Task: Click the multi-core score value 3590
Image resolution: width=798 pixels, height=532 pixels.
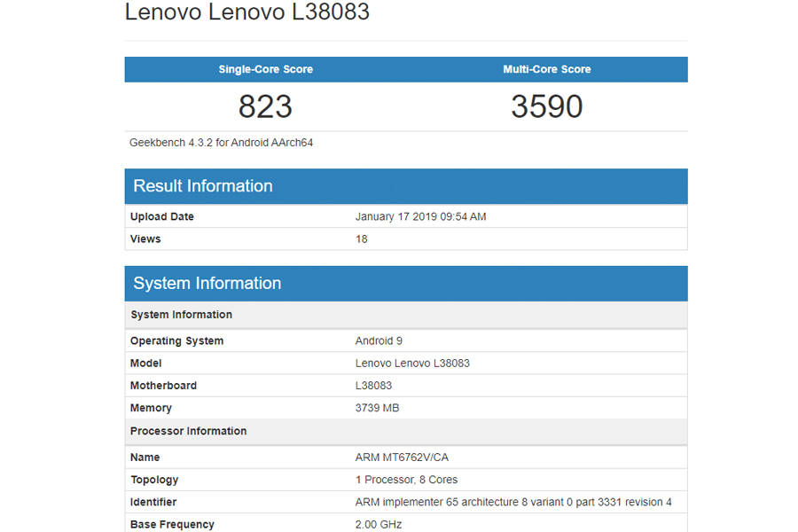Action: click(546, 106)
